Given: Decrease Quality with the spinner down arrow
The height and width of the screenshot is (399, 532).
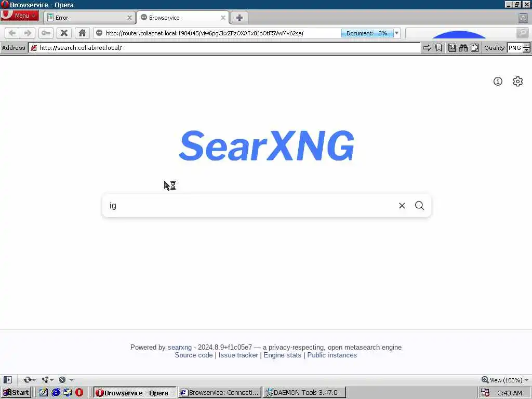Looking at the screenshot, I should click(526, 50).
